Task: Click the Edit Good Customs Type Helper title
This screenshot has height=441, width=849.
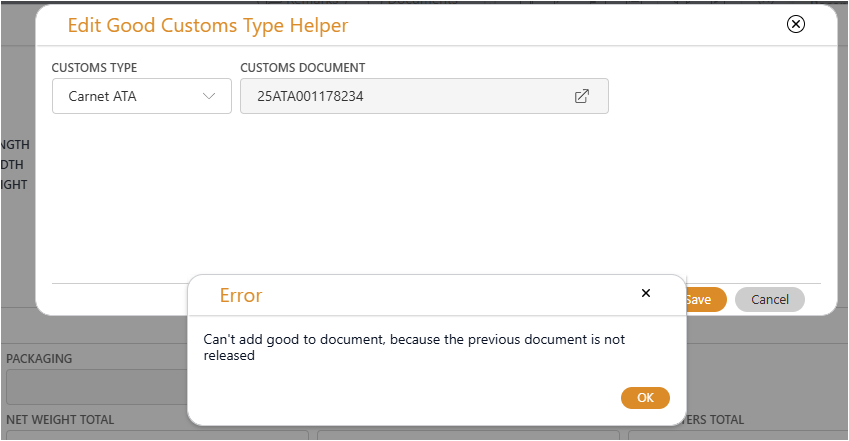Action: [x=207, y=25]
